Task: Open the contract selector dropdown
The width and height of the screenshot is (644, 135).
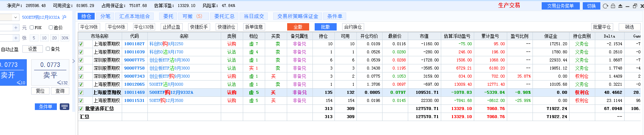Action: coord(15,17)
